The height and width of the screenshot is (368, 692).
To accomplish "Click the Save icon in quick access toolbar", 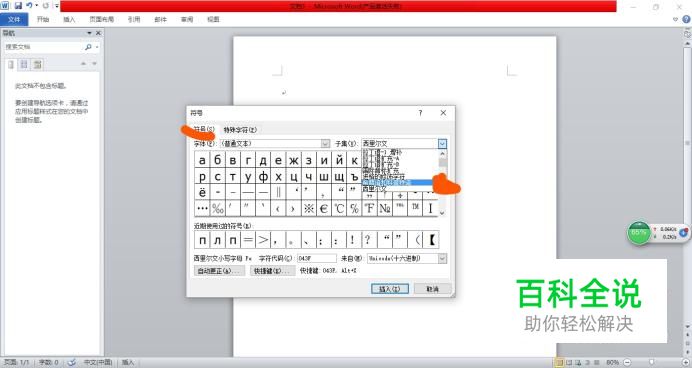I will (x=18, y=6).
